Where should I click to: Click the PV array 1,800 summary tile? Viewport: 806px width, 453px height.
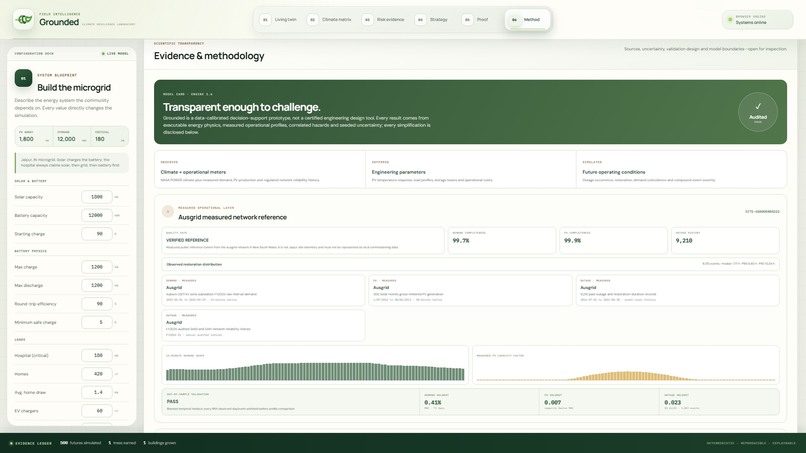[33, 136]
